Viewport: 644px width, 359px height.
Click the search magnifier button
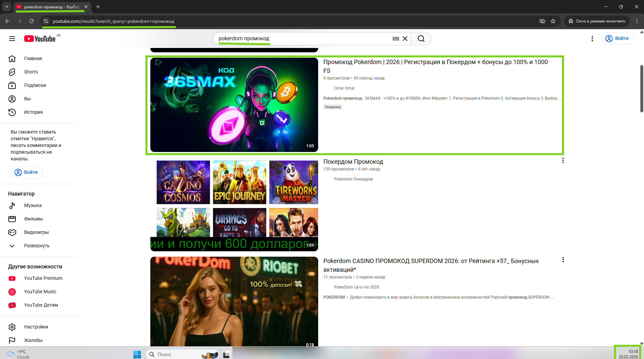click(x=421, y=39)
